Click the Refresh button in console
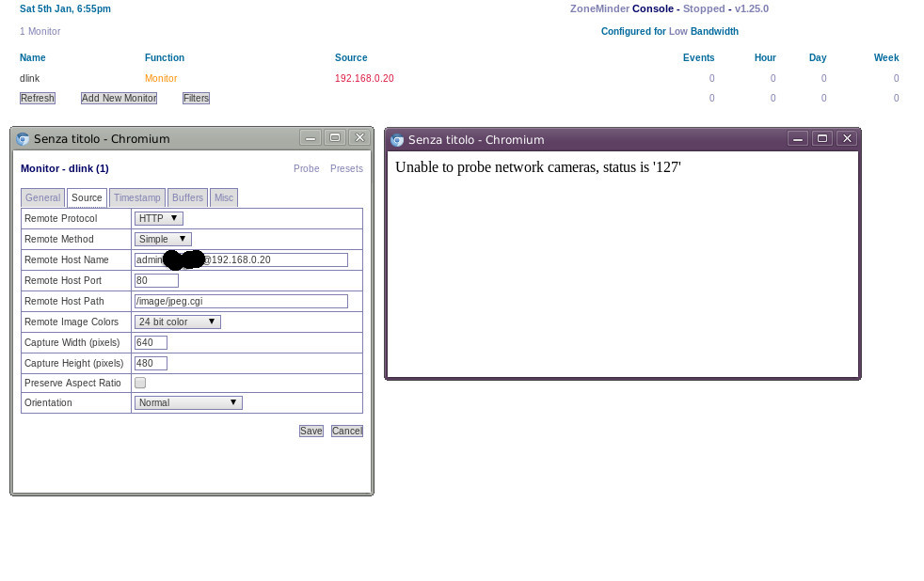924x581 pixels. point(37,99)
